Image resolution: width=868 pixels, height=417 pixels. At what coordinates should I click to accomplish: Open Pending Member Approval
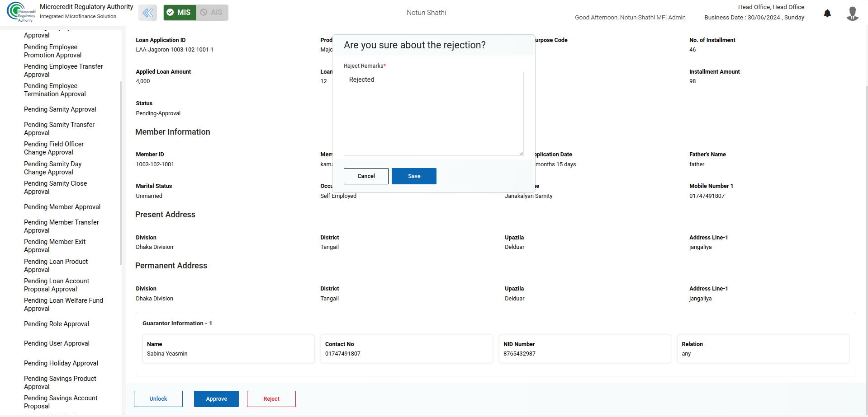(x=62, y=207)
